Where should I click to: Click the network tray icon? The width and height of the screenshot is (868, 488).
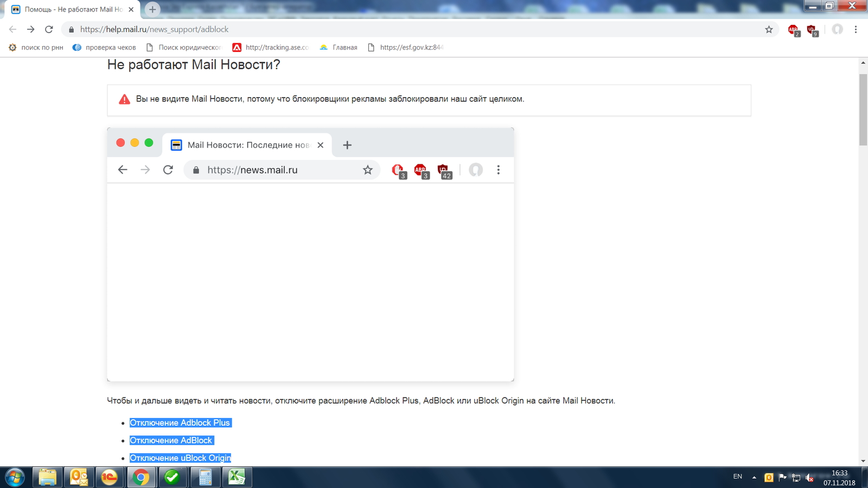pos(796,478)
